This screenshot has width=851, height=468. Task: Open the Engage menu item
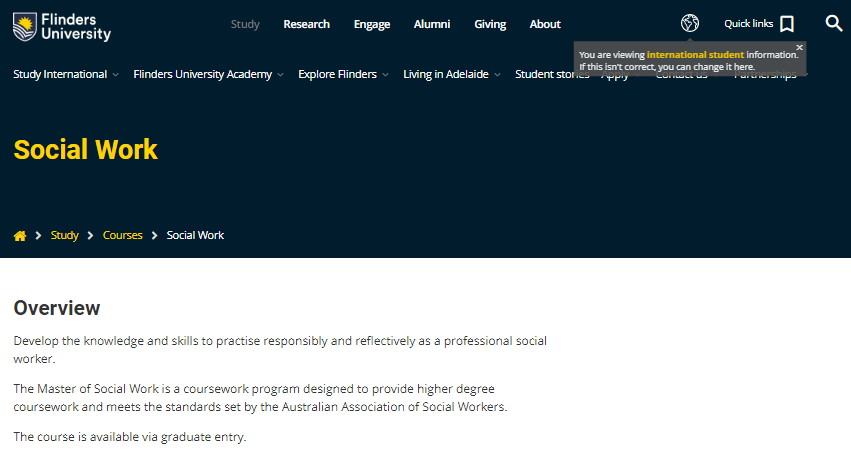click(x=372, y=24)
